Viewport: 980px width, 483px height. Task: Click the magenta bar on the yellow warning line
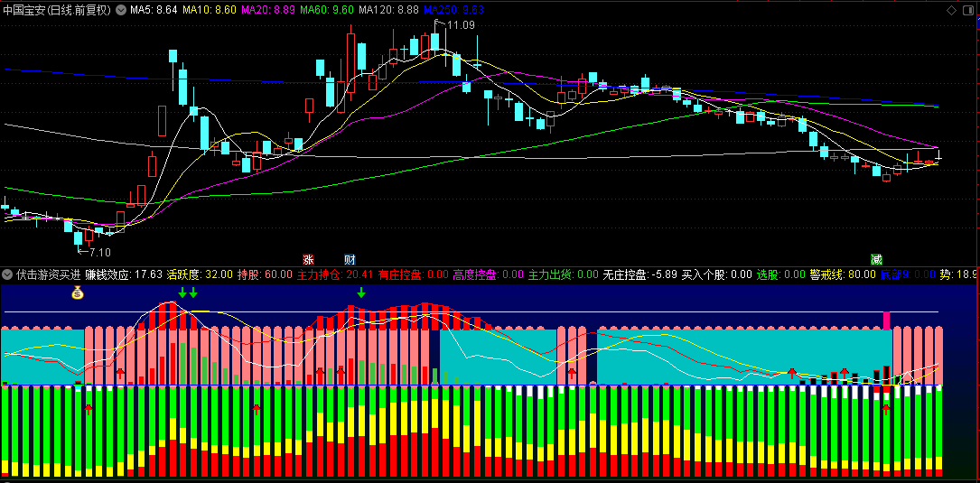coord(886,320)
